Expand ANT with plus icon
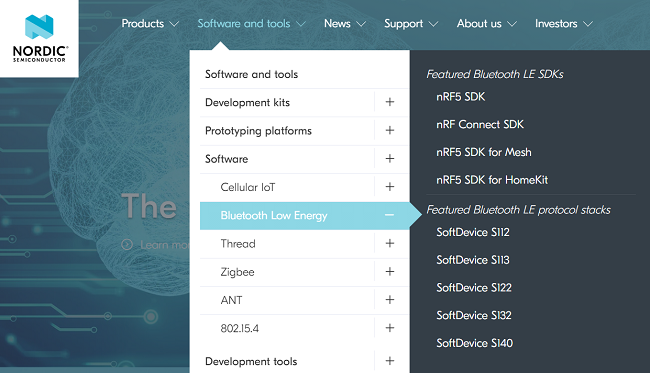Viewport: 650px width, 373px height. click(390, 300)
